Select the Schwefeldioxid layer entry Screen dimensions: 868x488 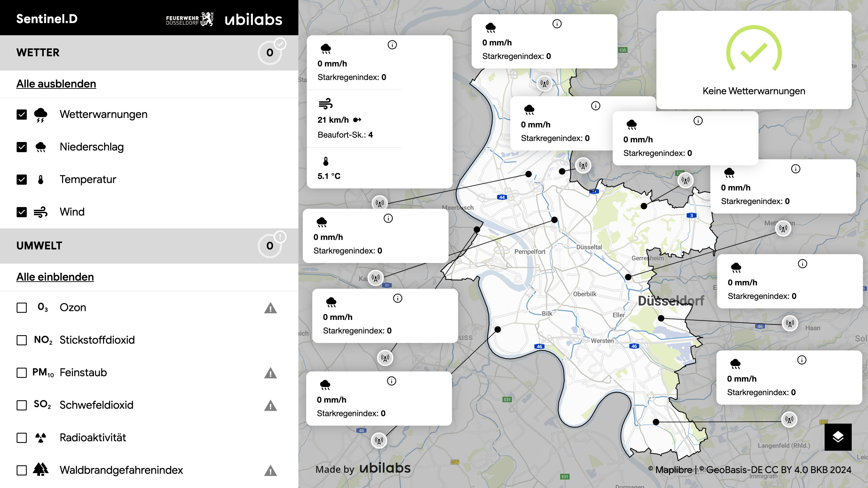[x=96, y=405]
